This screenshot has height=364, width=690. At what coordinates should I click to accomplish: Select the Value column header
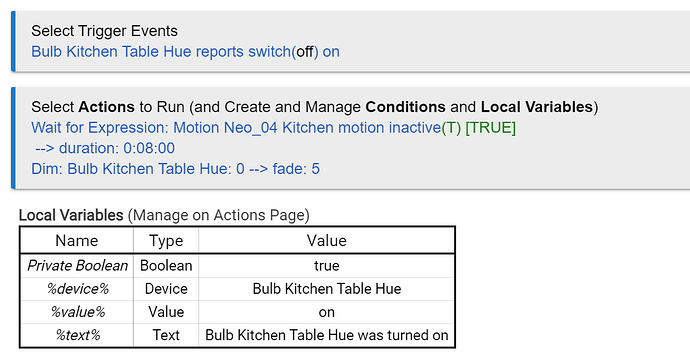pyautogui.click(x=327, y=241)
